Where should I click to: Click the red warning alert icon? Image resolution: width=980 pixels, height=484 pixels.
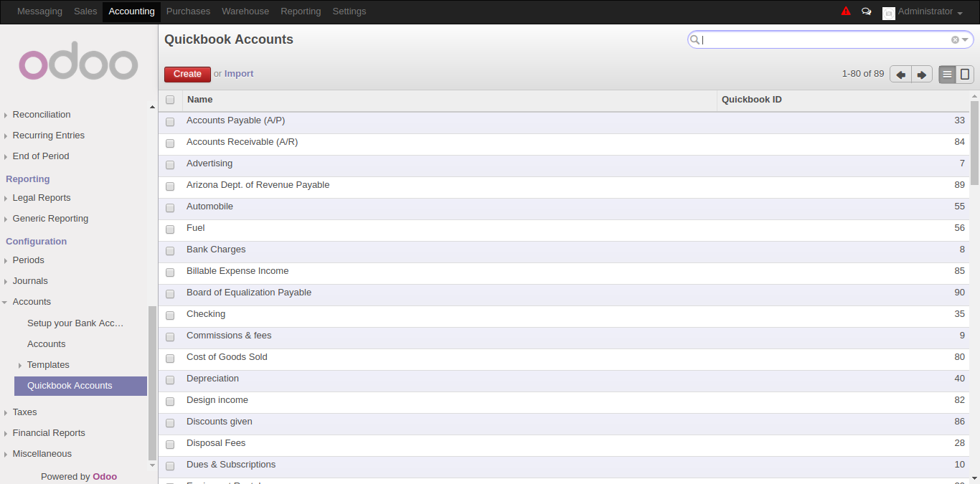(846, 11)
